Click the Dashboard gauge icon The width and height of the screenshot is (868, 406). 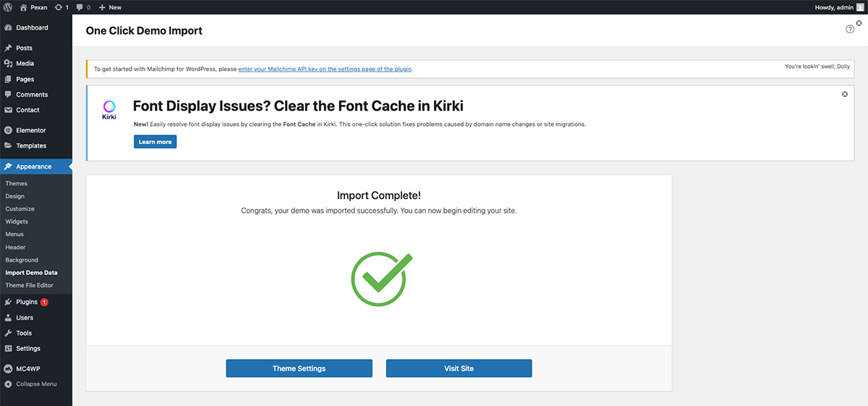(x=8, y=28)
